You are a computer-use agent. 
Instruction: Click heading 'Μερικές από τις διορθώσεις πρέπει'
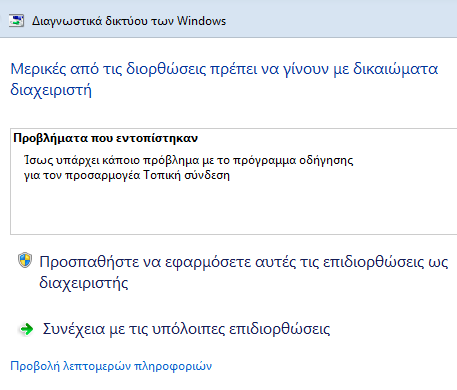point(224,79)
